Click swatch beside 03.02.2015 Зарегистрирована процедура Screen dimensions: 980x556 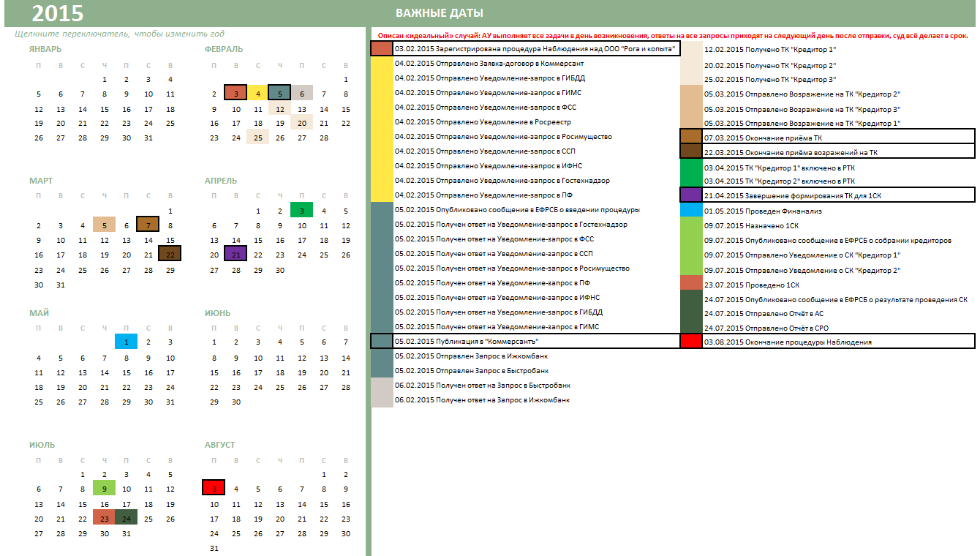(x=382, y=49)
